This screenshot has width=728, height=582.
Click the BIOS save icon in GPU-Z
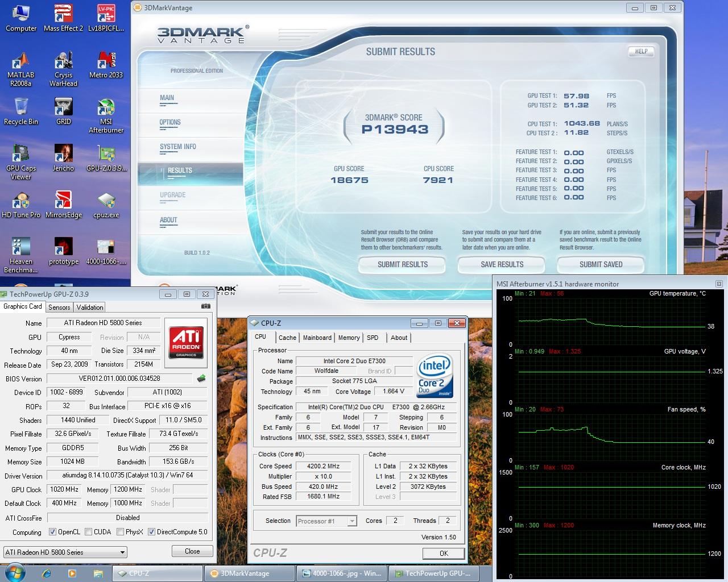coord(201,378)
